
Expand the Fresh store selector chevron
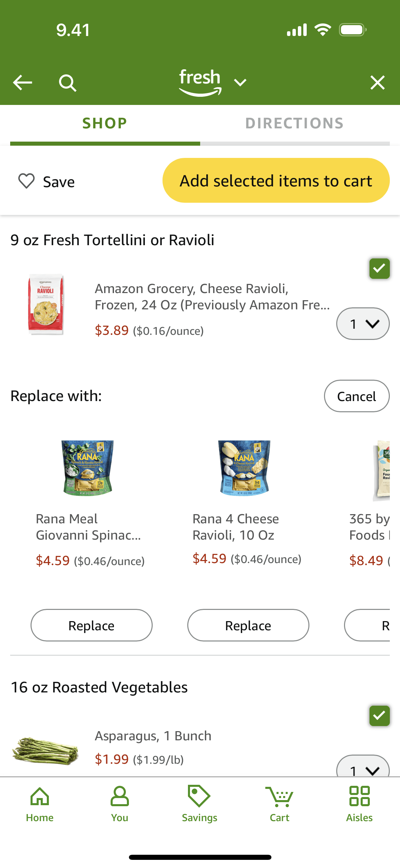point(240,83)
